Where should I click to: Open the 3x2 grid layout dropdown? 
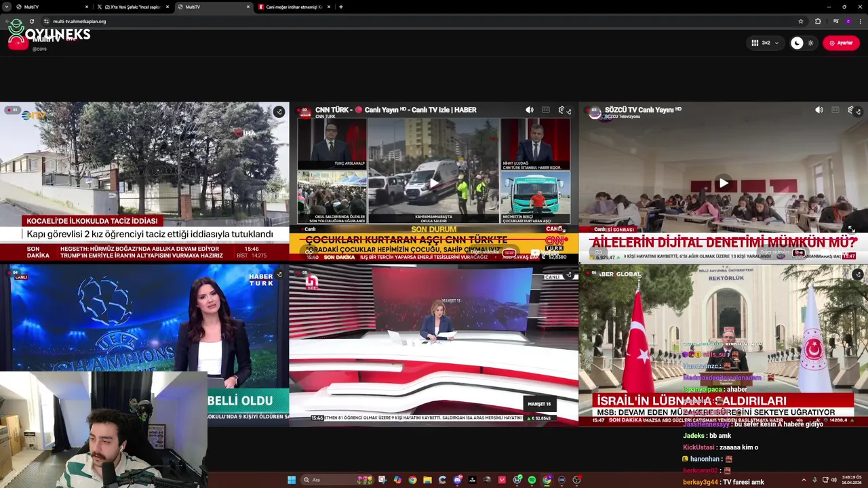click(x=765, y=43)
